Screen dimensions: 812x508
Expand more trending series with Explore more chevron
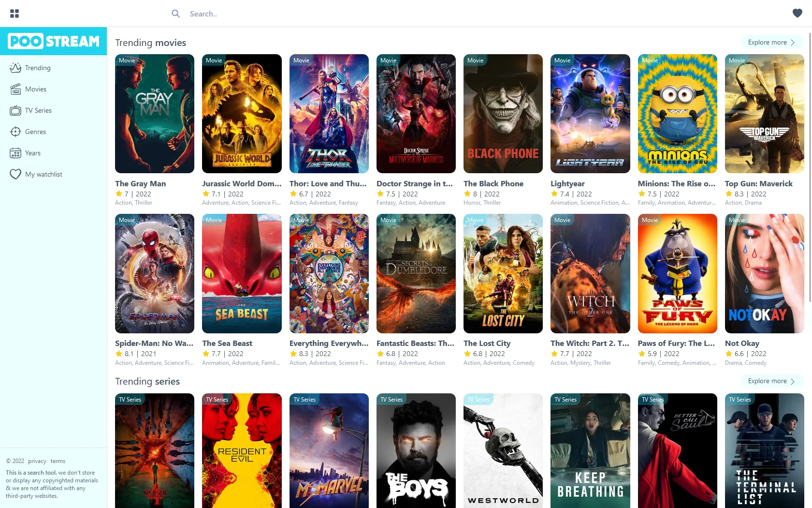(793, 381)
